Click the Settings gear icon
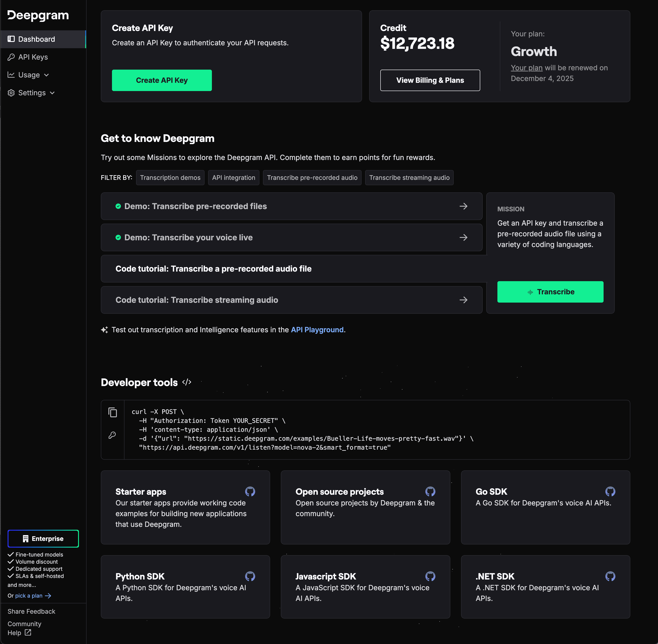 (11, 93)
